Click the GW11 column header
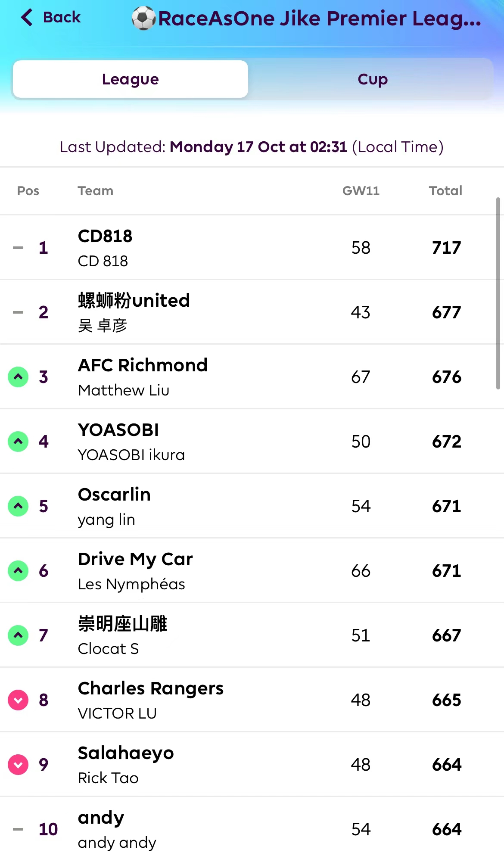This screenshot has width=504, height=859. coord(361,191)
